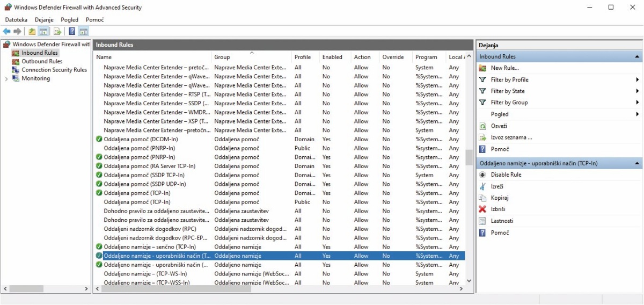Click the Up one level folder icon
Viewport: 644px width, 305px height.
point(32,31)
